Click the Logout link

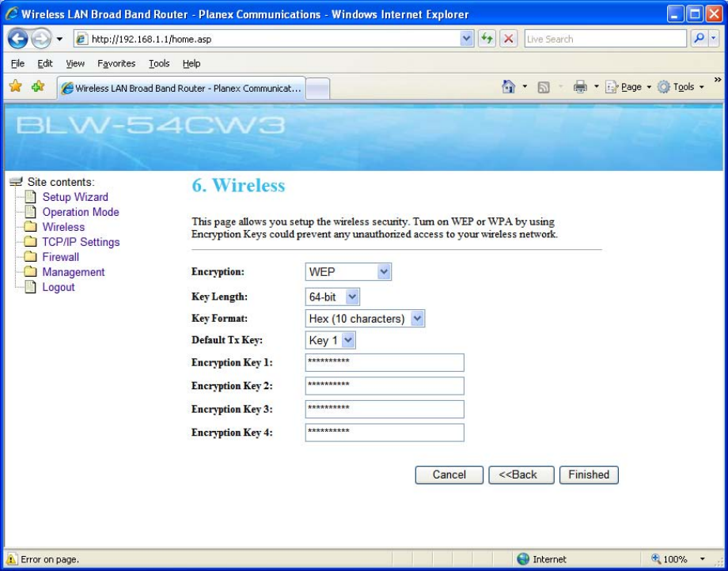pyautogui.click(x=59, y=287)
